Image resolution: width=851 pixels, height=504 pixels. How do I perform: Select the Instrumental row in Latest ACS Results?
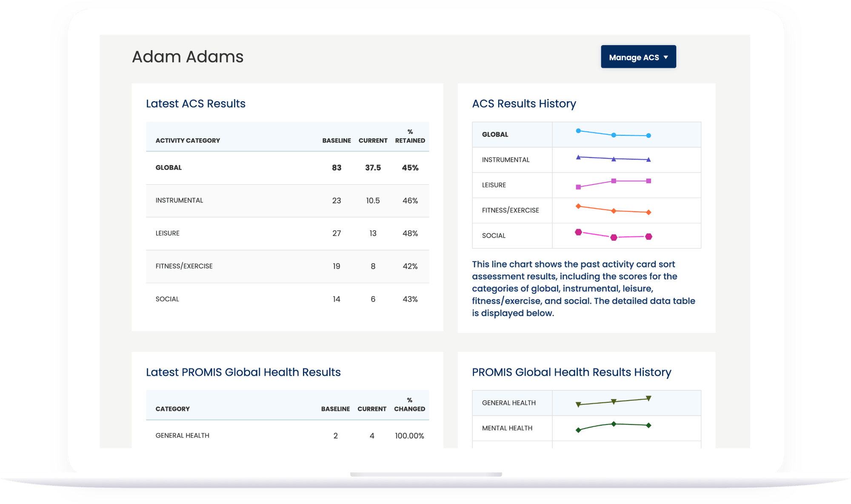(179, 200)
